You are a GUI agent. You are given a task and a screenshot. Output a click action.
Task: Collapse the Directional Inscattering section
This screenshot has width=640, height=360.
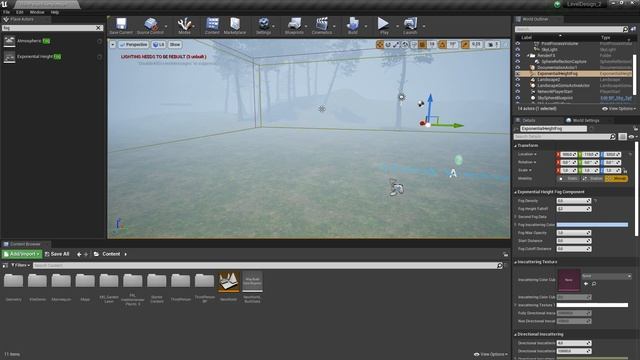point(516,334)
